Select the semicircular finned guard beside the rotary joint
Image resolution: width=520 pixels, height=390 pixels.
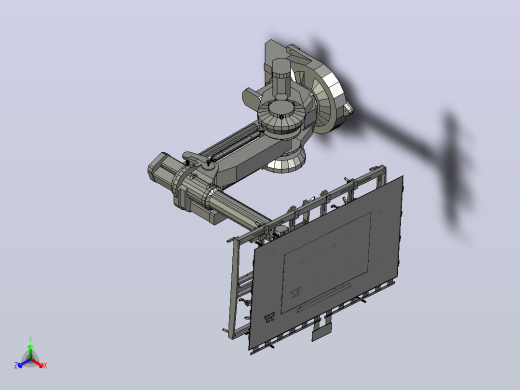(x=328, y=98)
